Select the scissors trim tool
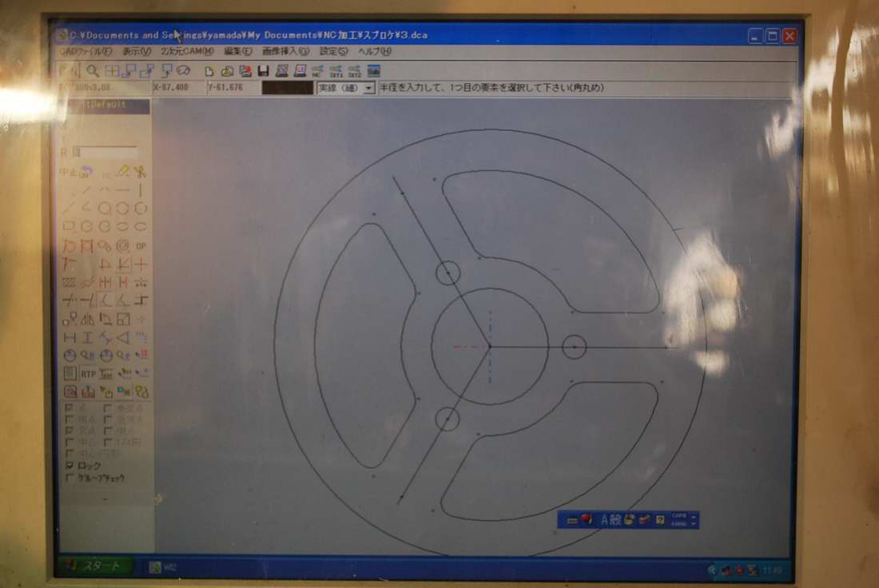Screen dimensions: 879x588 point(140,171)
